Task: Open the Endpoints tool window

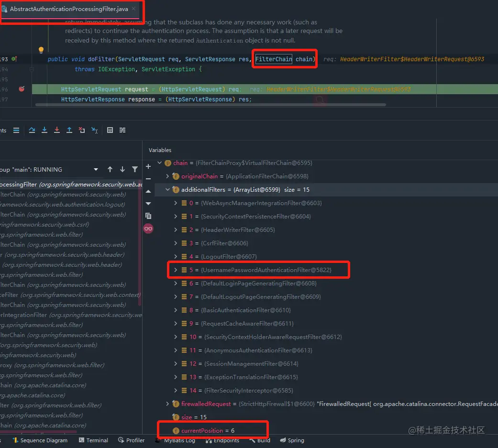Action: pos(223,440)
